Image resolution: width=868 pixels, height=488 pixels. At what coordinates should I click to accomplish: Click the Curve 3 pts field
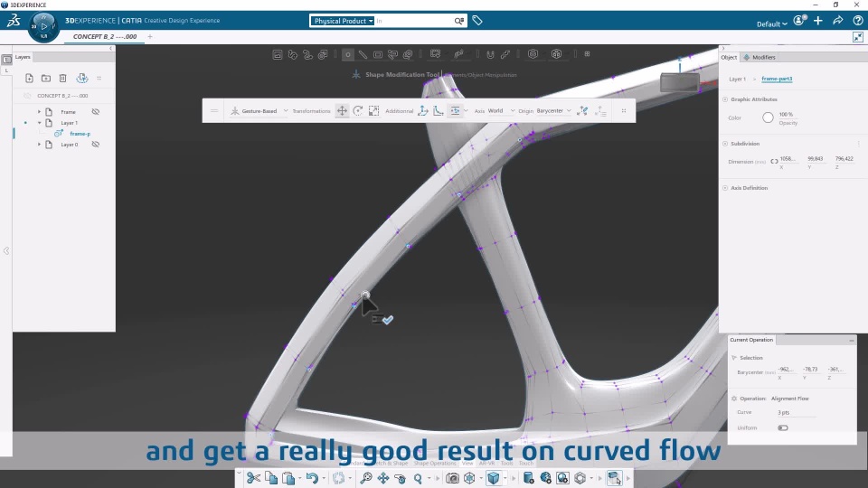click(796, 413)
